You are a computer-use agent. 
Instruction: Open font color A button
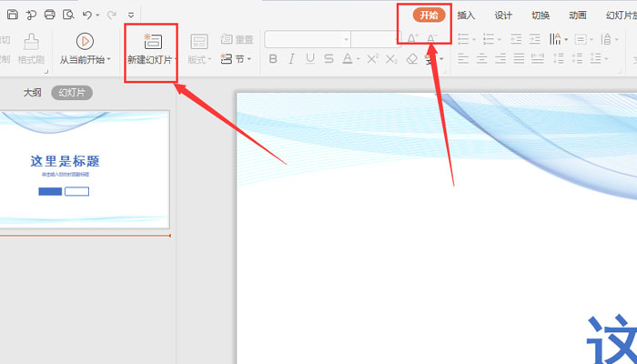[x=348, y=59]
